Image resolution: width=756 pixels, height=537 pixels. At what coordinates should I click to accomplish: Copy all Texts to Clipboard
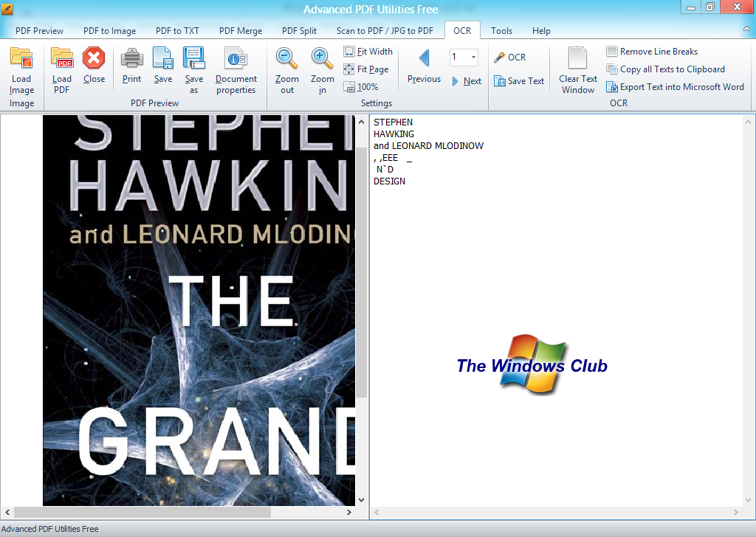666,69
